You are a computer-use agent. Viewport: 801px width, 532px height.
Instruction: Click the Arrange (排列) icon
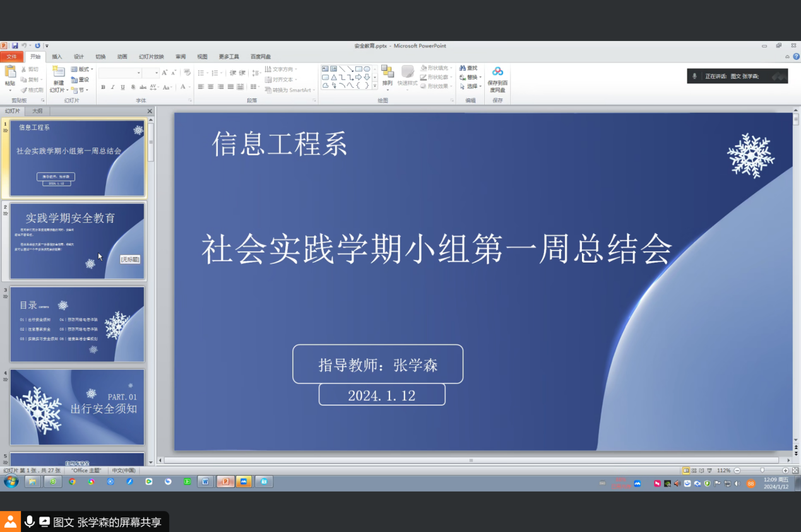(x=387, y=72)
